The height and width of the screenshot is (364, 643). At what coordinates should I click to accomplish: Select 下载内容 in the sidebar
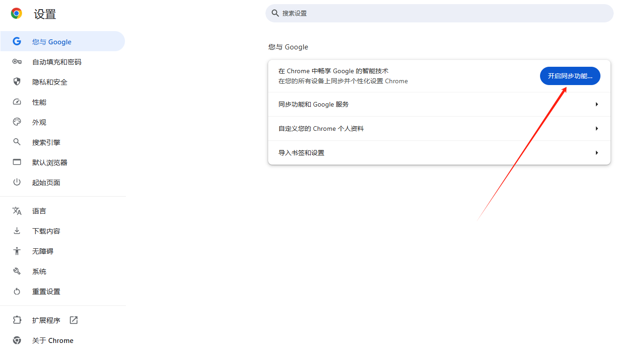[x=62, y=231]
